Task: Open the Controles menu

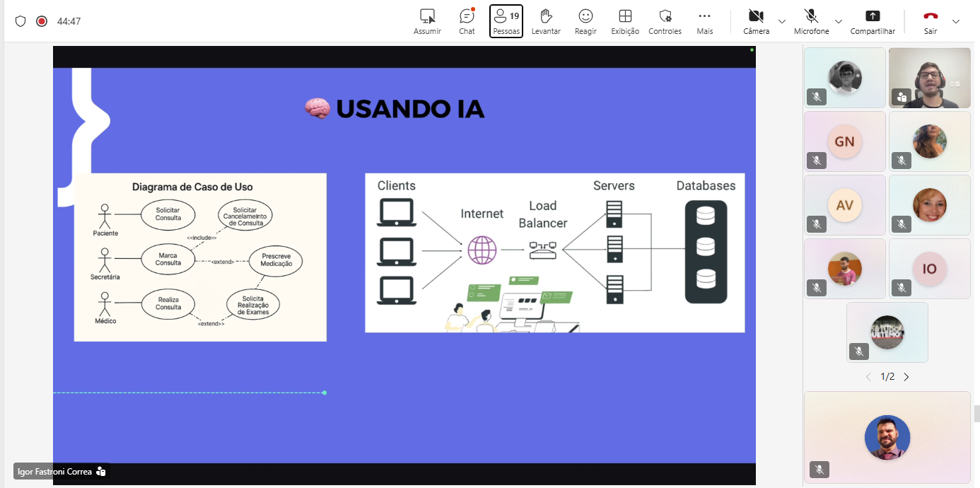Action: [665, 21]
